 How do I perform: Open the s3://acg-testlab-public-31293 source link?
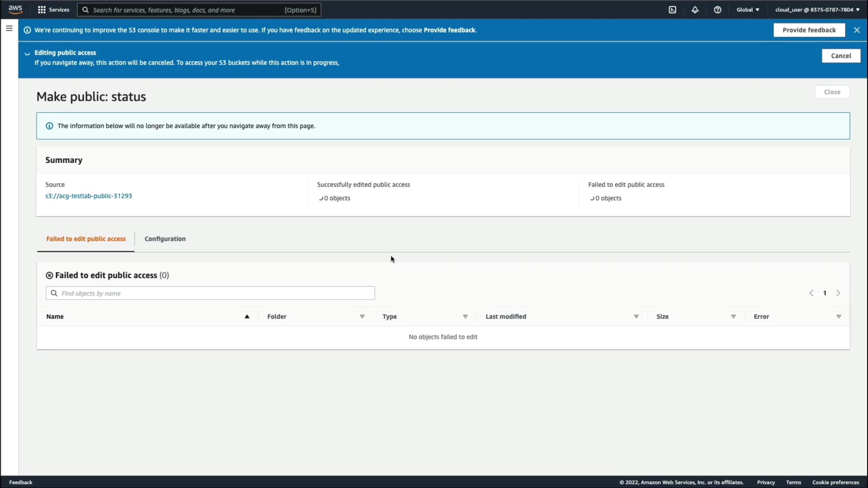(x=89, y=196)
